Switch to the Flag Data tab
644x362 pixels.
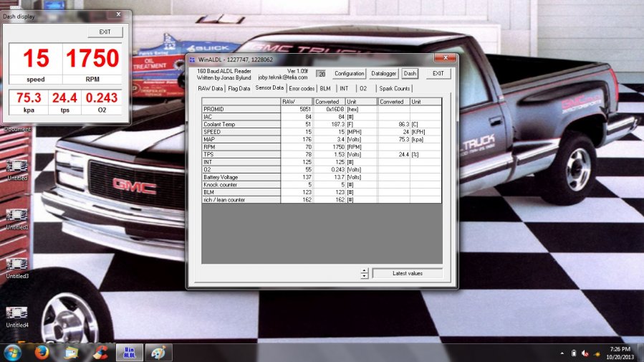239,88
